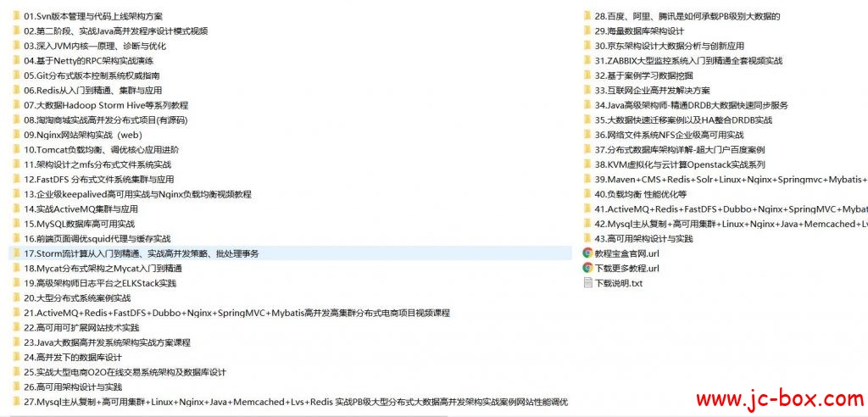Click folder icon of 28.百度、阿里、腾讯
Image resolution: width=868 pixels, height=417 pixels.
tap(587, 16)
